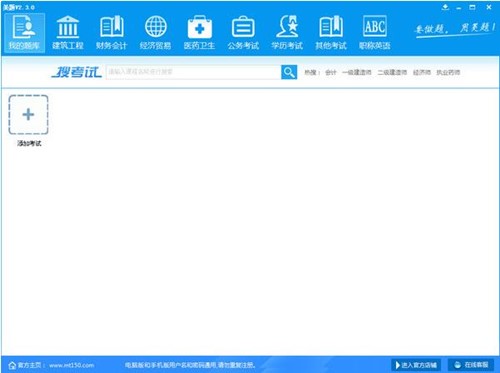The width and height of the screenshot is (500, 373).
Task: Search hot keyword 经济师
Action: (422, 72)
